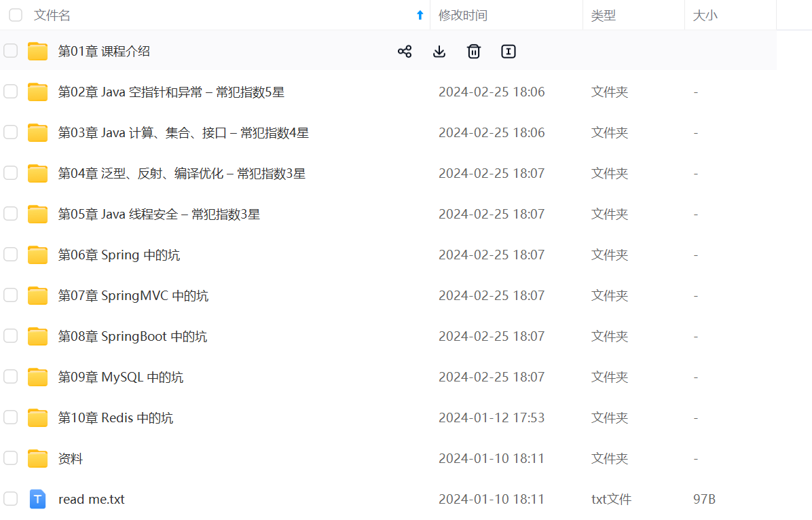
Task: Open folder icon for 第09章 MySQL 中的坑
Action: click(38, 377)
